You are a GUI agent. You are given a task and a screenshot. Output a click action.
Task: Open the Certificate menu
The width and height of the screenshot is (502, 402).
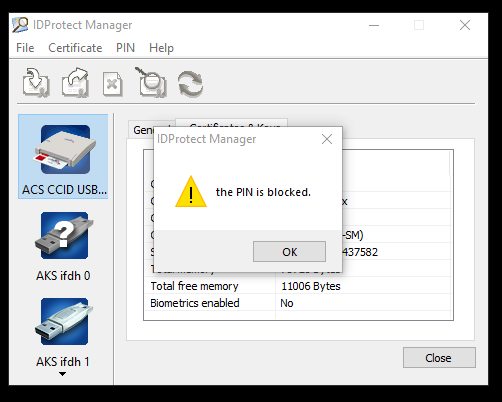75,48
